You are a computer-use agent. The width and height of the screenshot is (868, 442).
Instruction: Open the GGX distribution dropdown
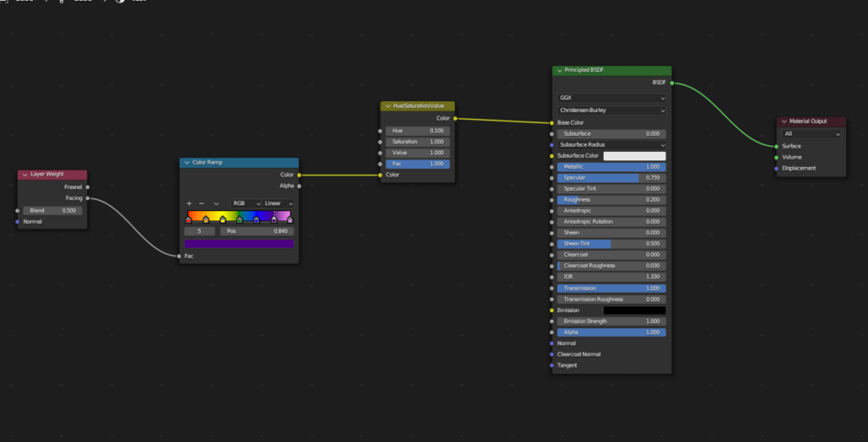tap(611, 98)
